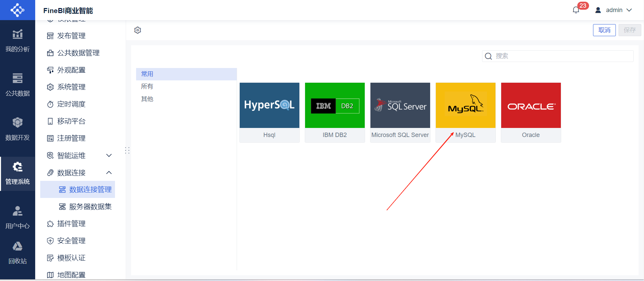This screenshot has height=281, width=644.
Task: Click the admin user avatar icon
Action: coord(598,10)
